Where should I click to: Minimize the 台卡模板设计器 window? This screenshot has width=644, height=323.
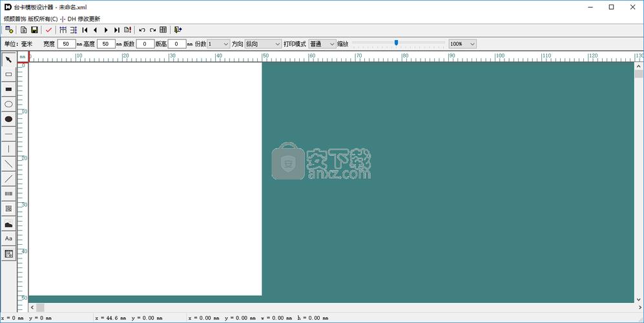pyautogui.click(x=590, y=7)
